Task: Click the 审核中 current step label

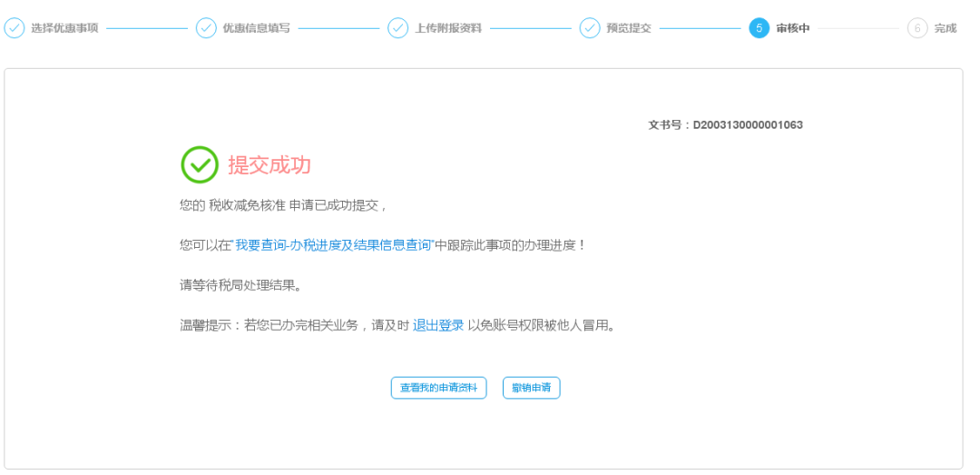Action: pyautogui.click(x=792, y=28)
